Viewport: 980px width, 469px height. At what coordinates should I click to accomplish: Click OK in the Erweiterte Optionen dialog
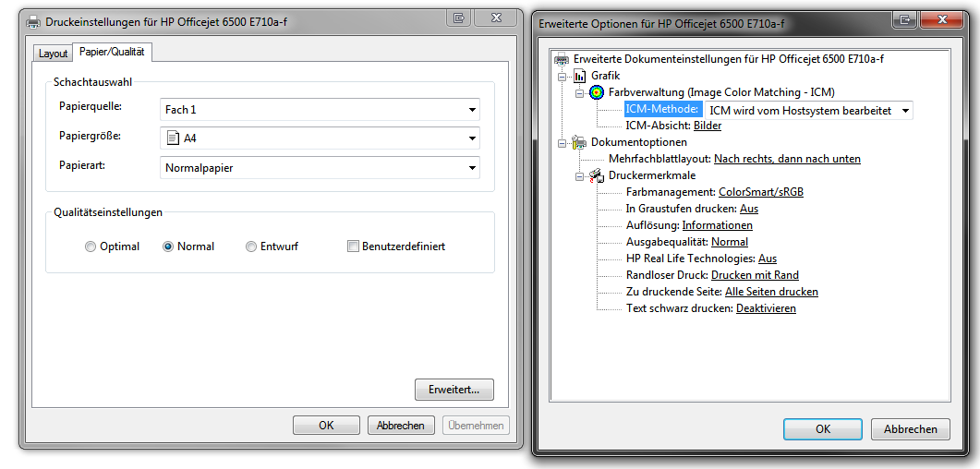[822, 429]
